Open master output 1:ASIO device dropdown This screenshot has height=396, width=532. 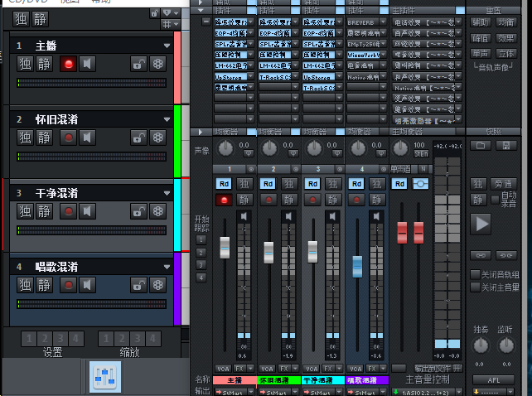[x=459, y=392]
